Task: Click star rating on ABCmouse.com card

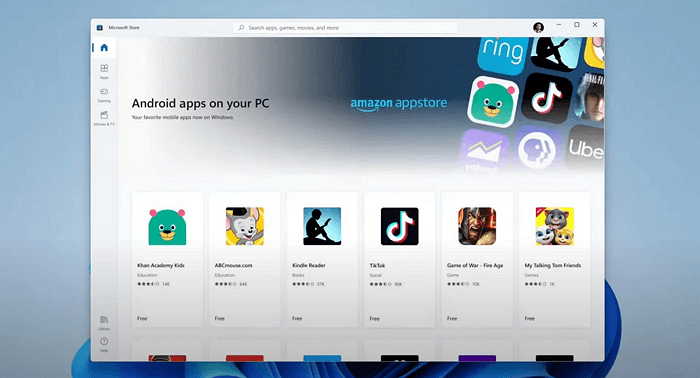Action: [226, 284]
